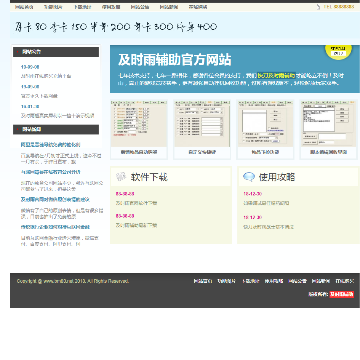Click the second dark header bar in the sidebar
Image resolution: width=360 pixels, height=360 pixels.
click(56, 129)
